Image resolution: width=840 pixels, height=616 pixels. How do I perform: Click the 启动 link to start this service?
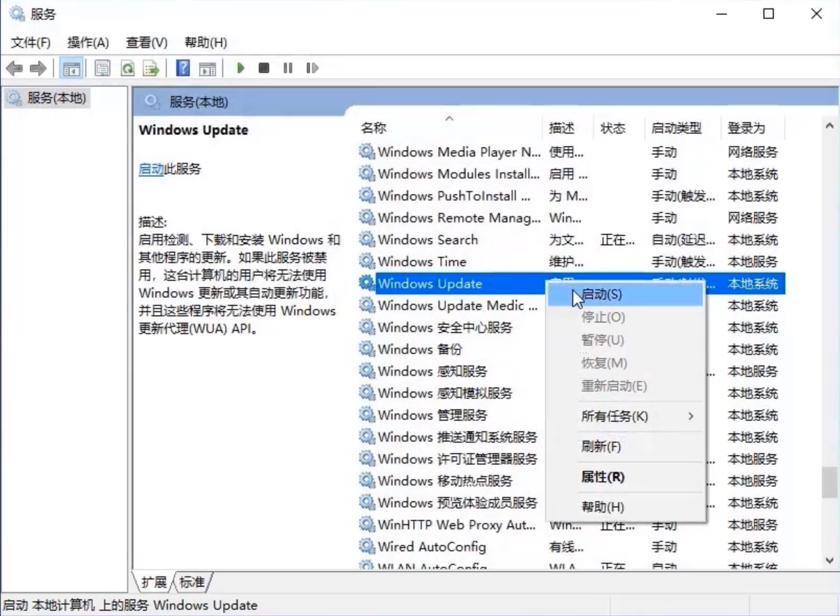150,169
